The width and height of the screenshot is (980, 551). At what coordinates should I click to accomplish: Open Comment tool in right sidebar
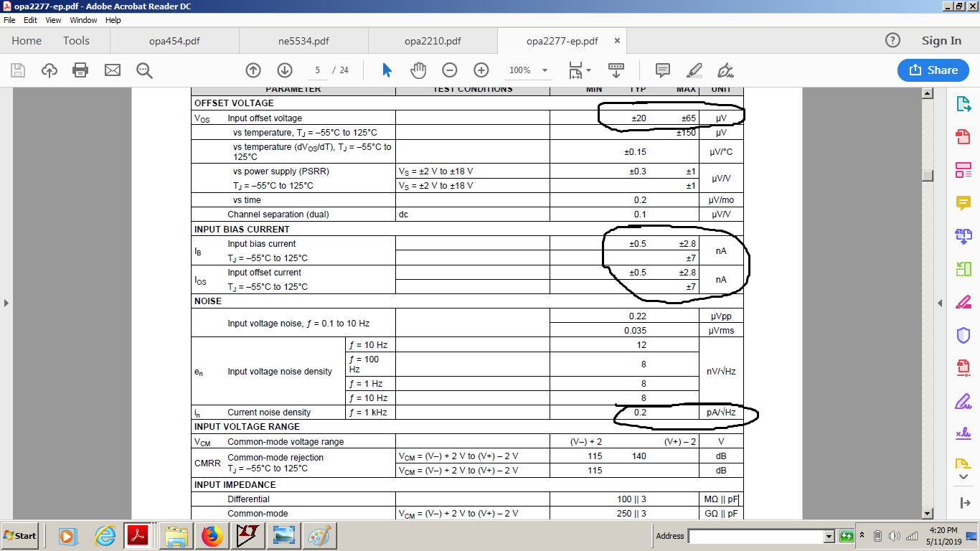(x=963, y=203)
